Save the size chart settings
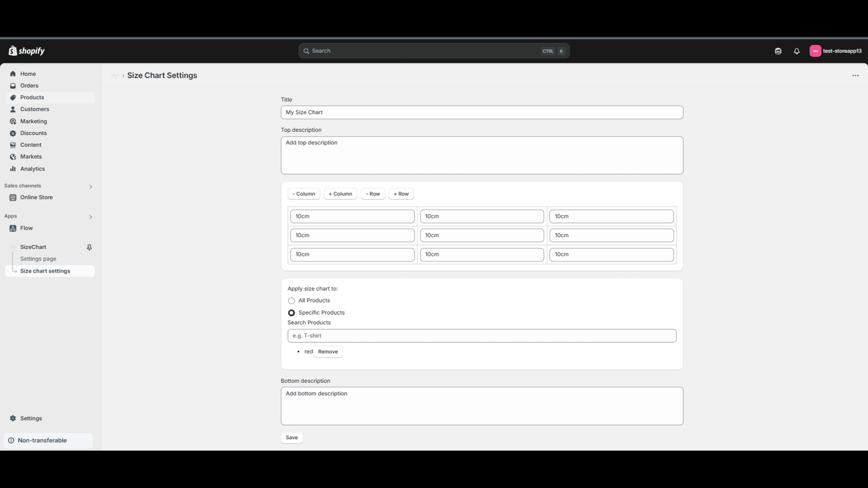The height and width of the screenshot is (488, 868). [291, 438]
